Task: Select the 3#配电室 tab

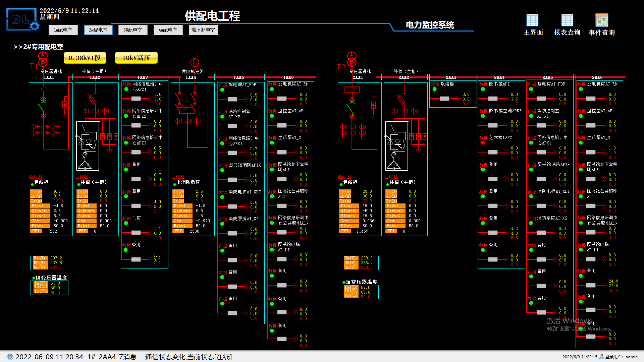Action: click(x=133, y=30)
